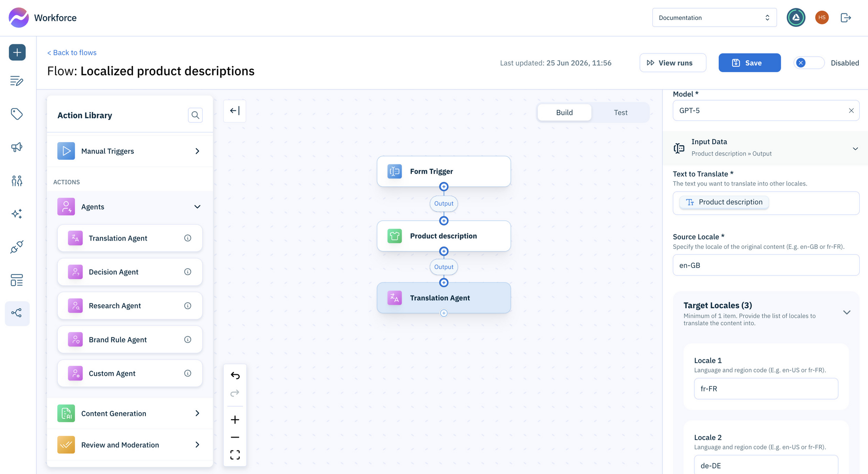Add the Decision Agent from library
The height and width of the screenshot is (474, 868).
(130, 272)
